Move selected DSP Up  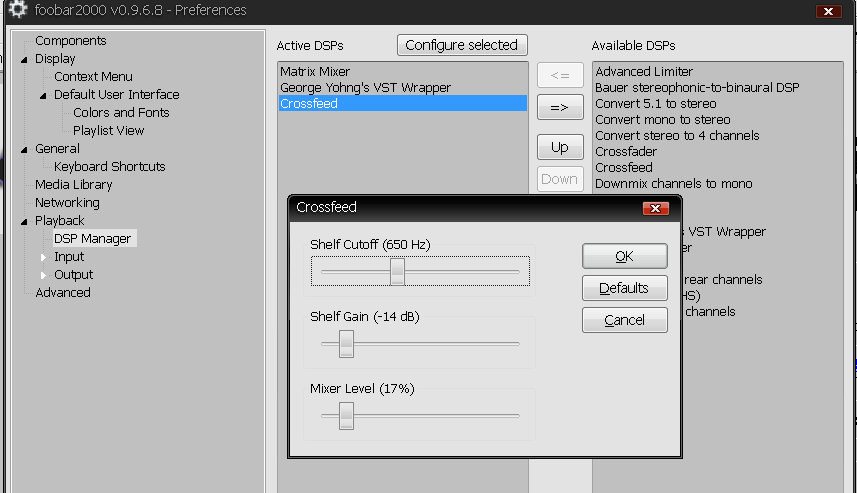tap(560, 147)
